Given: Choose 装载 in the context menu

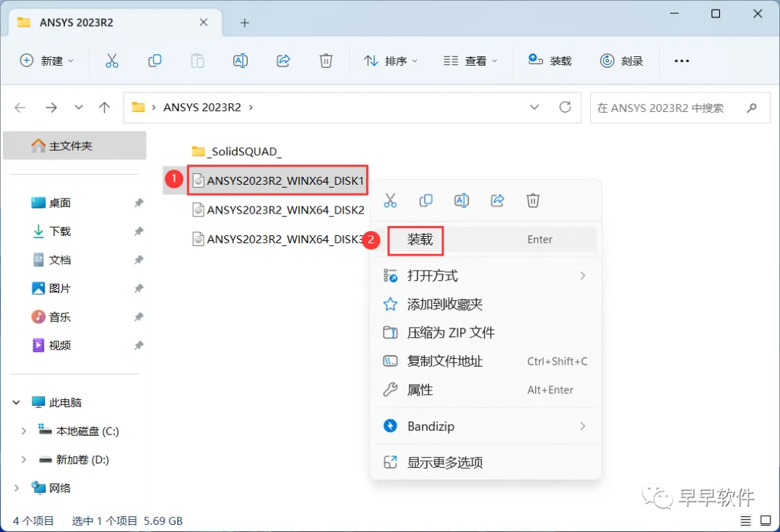Looking at the screenshot, I should click(485, 240).
